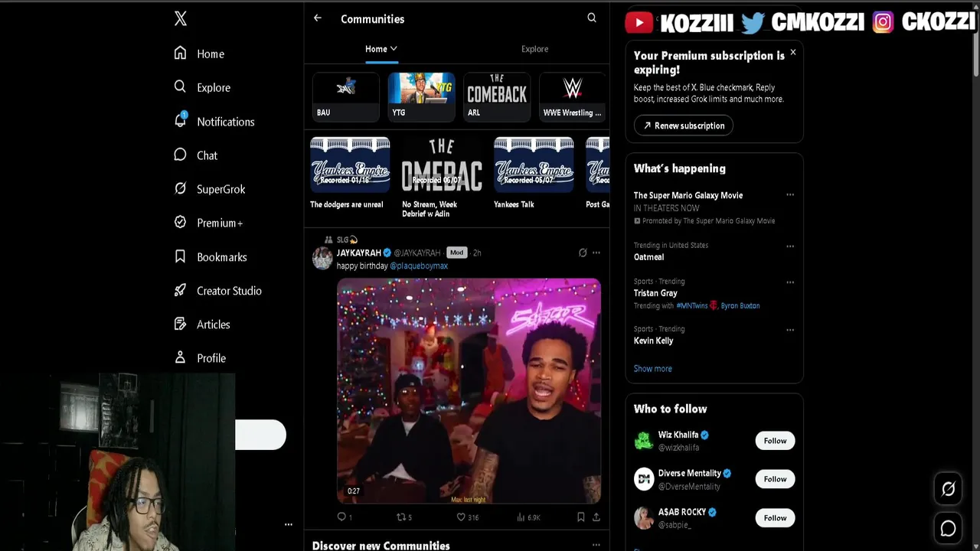Click Communities search magnifier icon
Image resolution: width=980 pixels, height=551 pixels.
[592, 18]
